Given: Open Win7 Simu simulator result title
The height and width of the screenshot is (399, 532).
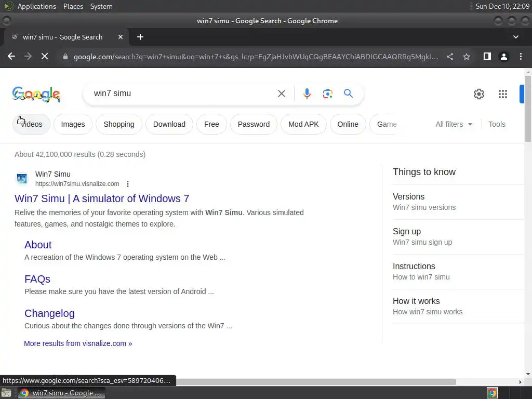Looking at the screenshot, I should [102, 198].
